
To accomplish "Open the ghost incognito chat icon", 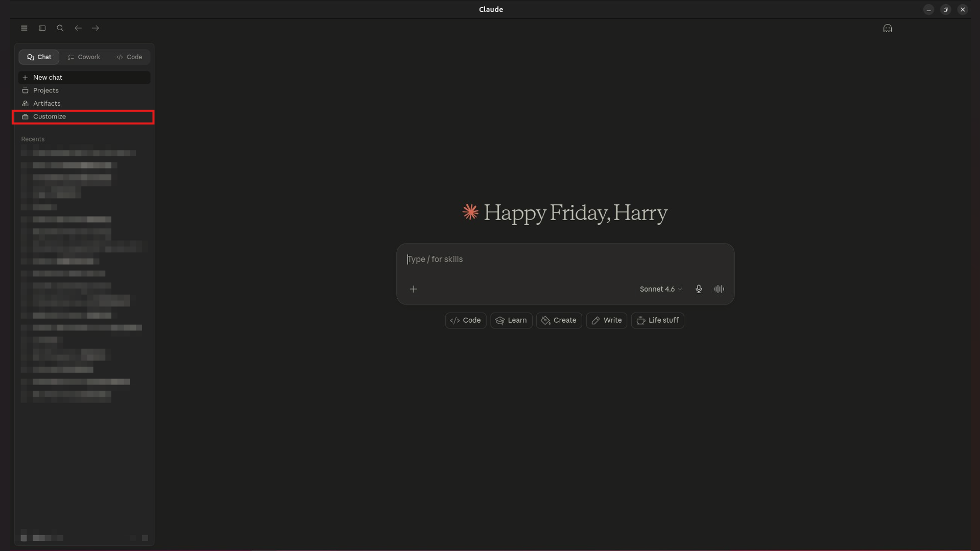I will 888,28.
